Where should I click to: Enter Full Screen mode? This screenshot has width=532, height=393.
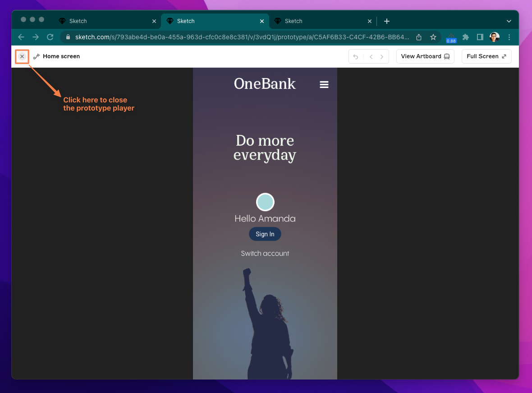pyautogui.click(x=486, y=56)
